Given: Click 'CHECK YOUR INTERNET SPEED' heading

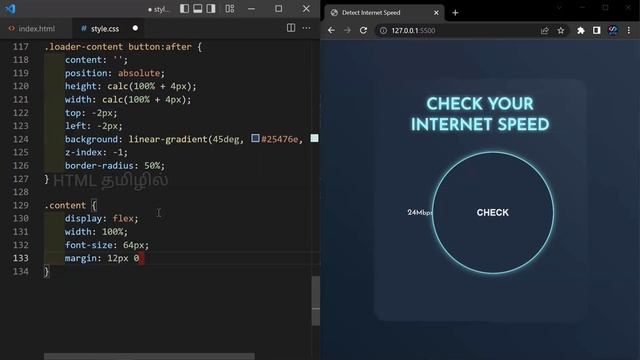Looking at the screenshot, I should [x=480, y=114].
